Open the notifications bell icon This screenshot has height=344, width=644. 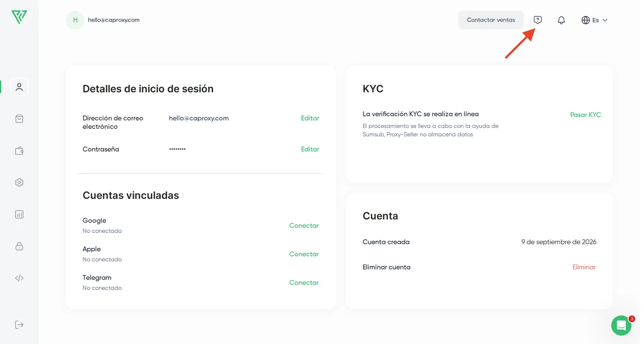click(561, 20)
